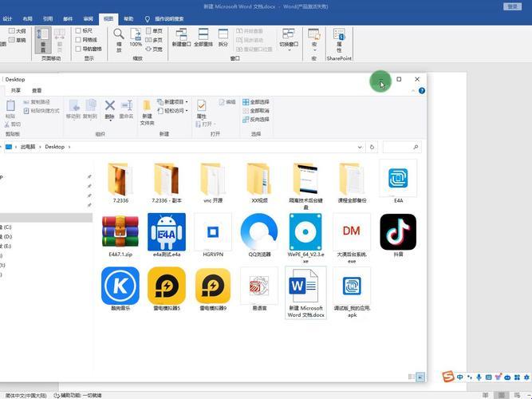Click the Explorer search box
Screen dimensions: 532x399
pyautogui.click(x=402, y=147)
